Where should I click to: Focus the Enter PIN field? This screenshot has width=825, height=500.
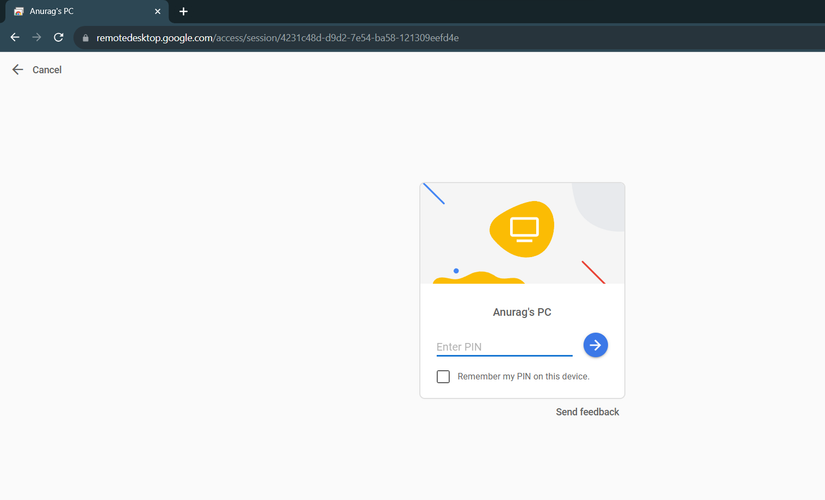[504, 347]
